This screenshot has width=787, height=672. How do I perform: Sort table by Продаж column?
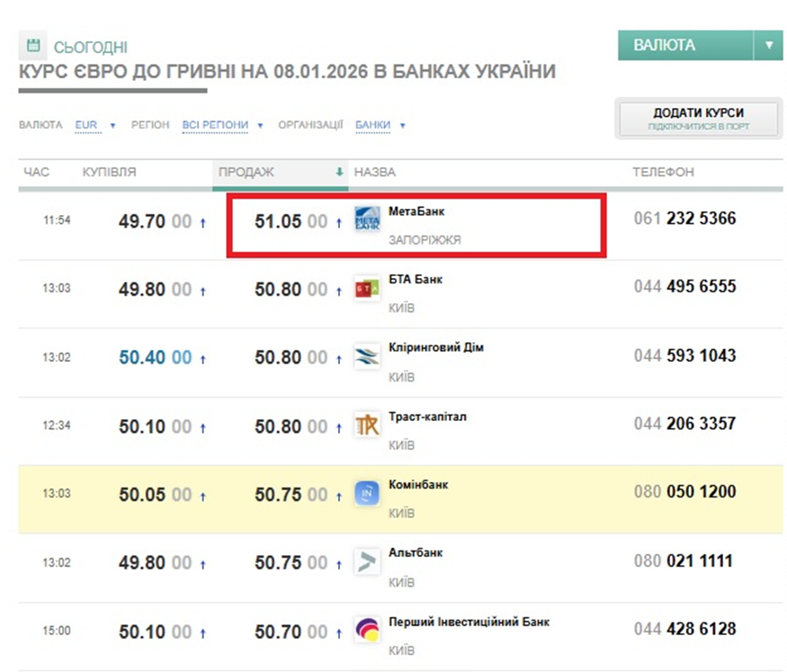point(247,172)
